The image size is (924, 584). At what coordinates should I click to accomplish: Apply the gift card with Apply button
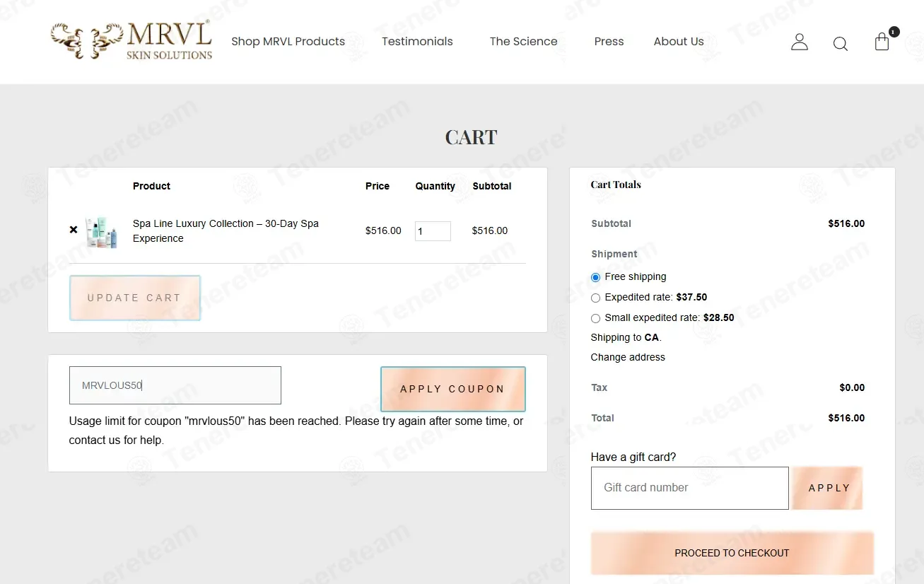(829, 488)
